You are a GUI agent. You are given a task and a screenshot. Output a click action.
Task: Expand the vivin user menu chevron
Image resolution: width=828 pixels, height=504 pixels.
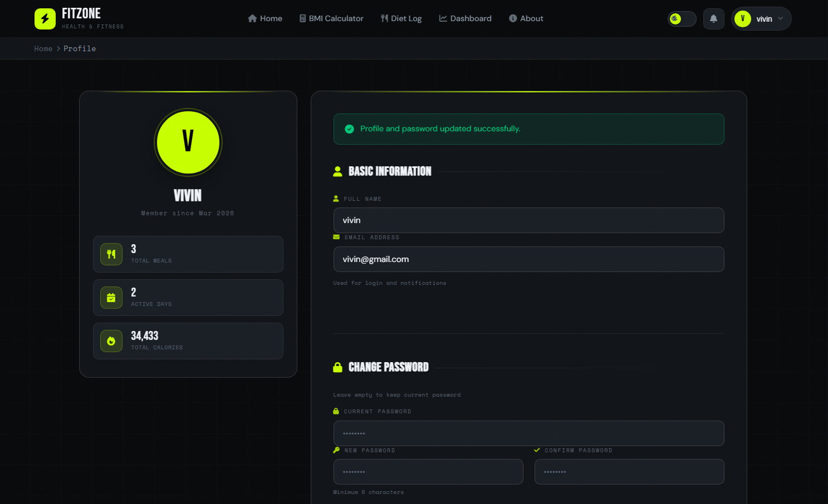click(x=780, y=18)
